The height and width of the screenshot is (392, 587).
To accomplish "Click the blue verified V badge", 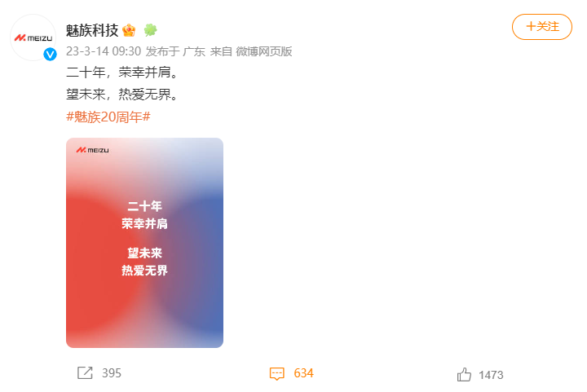I will pos(50,55).
